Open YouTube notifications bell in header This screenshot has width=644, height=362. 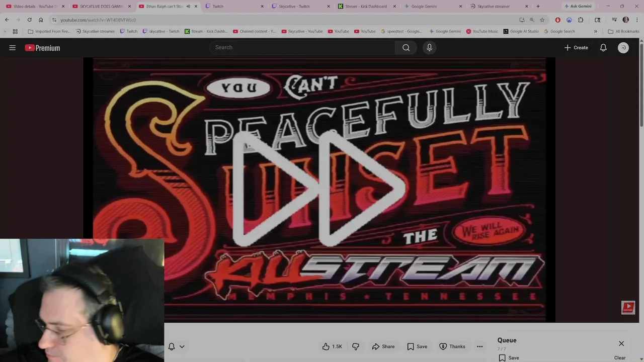point(603,48)
